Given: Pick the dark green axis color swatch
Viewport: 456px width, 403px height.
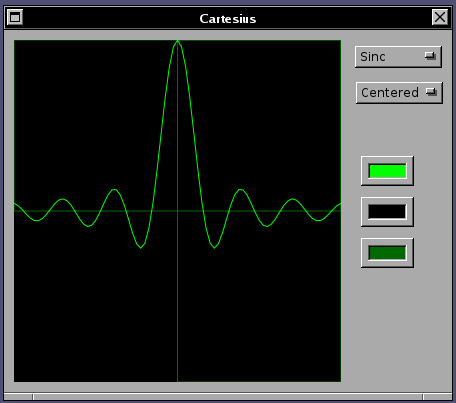Looking at the screenshot, I should point(387,253).
